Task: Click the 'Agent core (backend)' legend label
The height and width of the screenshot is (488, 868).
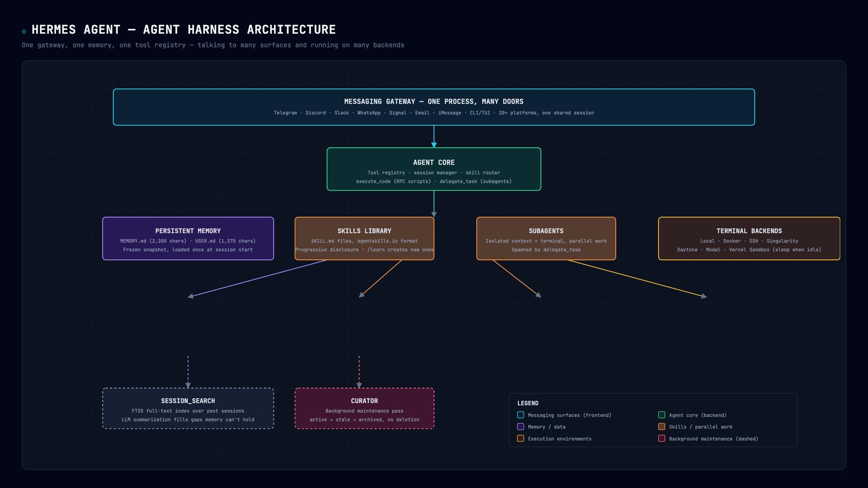Action: [x=698, y=415]
